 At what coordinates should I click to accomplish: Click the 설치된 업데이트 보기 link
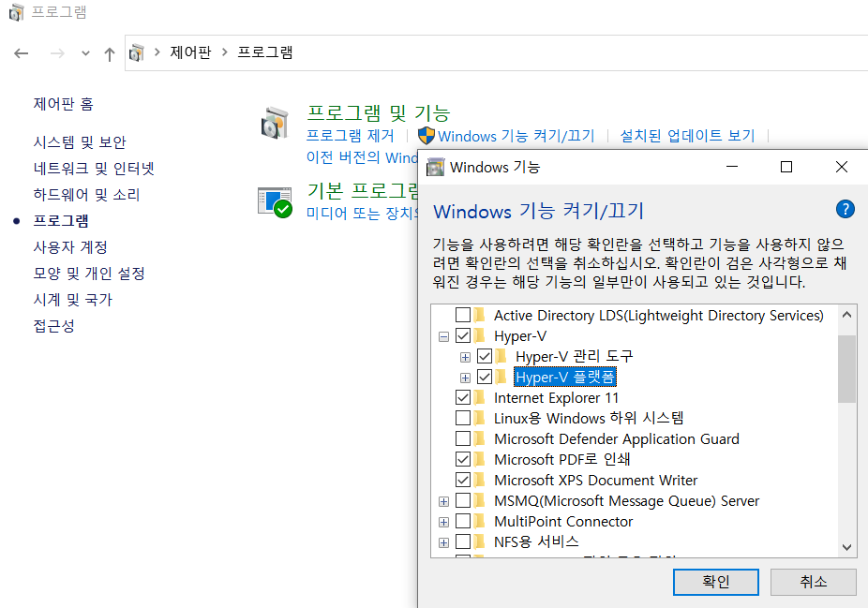point(687,136)
